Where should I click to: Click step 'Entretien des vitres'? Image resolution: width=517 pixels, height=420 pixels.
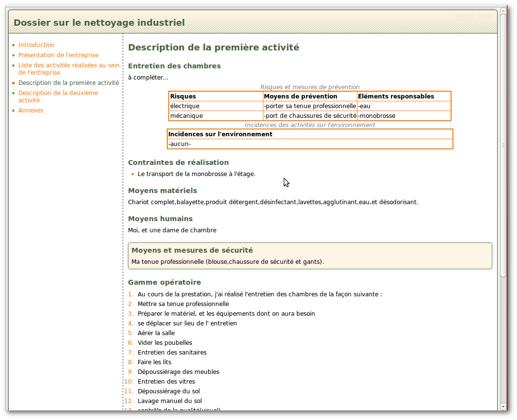tap(166, 381)
